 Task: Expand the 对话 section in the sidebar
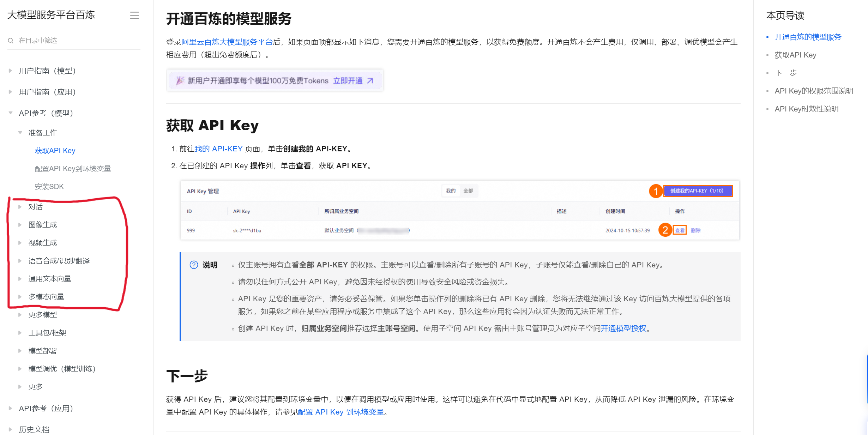click(x=20, y=207)
